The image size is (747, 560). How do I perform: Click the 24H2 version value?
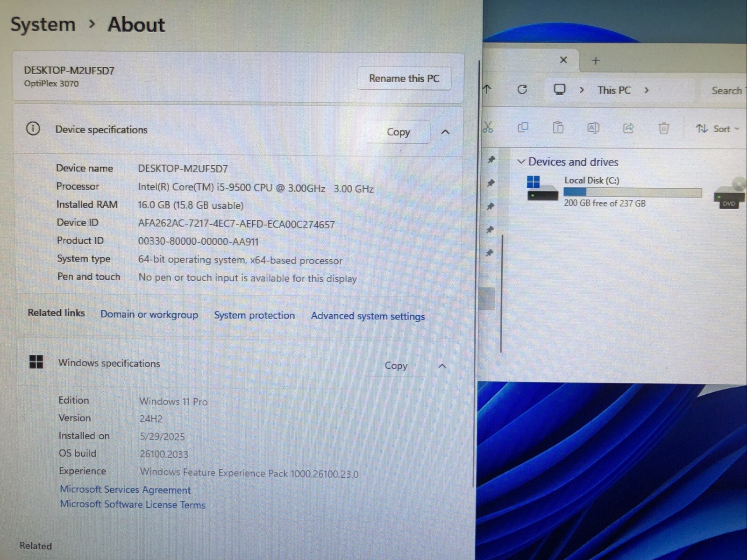(x=151, y=418)
